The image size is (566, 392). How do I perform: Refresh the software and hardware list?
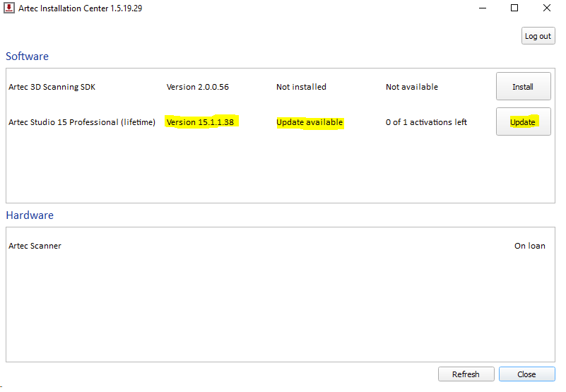pyautogui.click(x=466, y=374)
